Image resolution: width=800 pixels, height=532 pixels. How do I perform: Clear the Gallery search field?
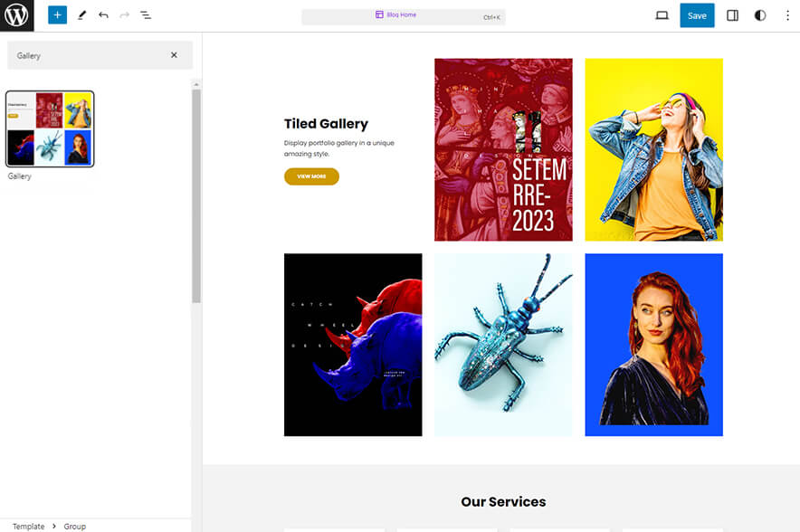(x=174, y=55)
